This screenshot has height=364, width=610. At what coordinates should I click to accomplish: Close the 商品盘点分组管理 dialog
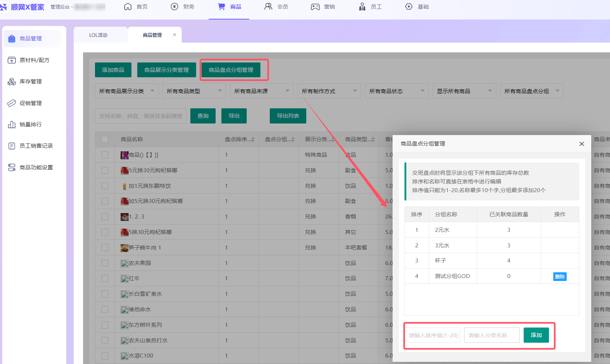click(581, 144)
